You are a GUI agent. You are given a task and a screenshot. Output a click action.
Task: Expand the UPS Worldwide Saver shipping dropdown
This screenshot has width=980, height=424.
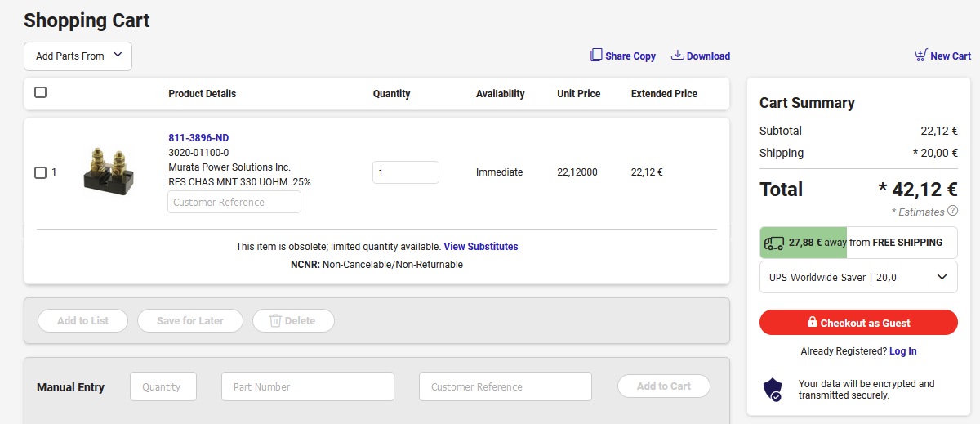click(858, 277)
